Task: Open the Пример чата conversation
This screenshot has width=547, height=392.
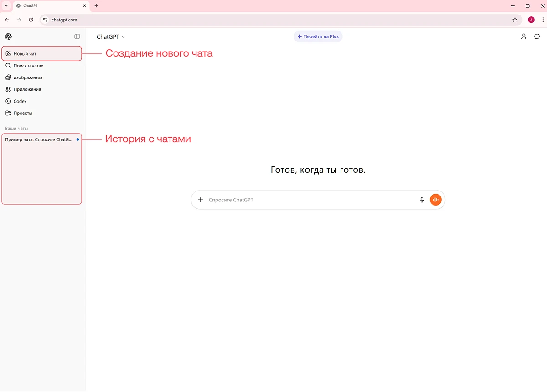Action: coord(39,140)
